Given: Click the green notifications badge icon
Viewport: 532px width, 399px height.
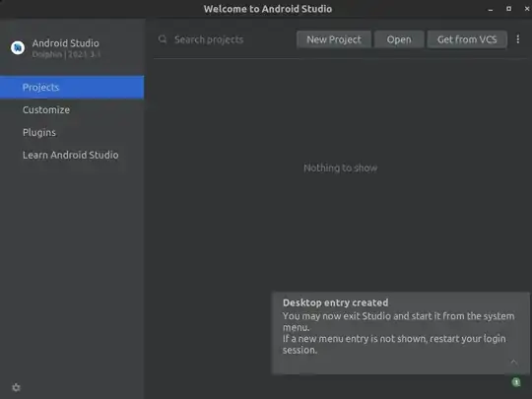Looking at the screenshot, I should (516, 382).
